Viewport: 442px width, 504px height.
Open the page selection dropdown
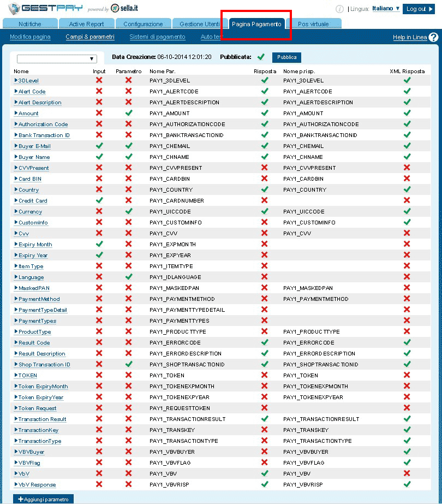click(x=57, y=59)
